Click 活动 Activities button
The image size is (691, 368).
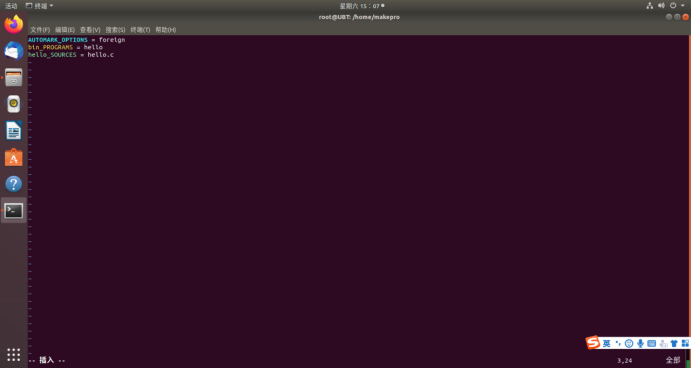tap(11, 6)
